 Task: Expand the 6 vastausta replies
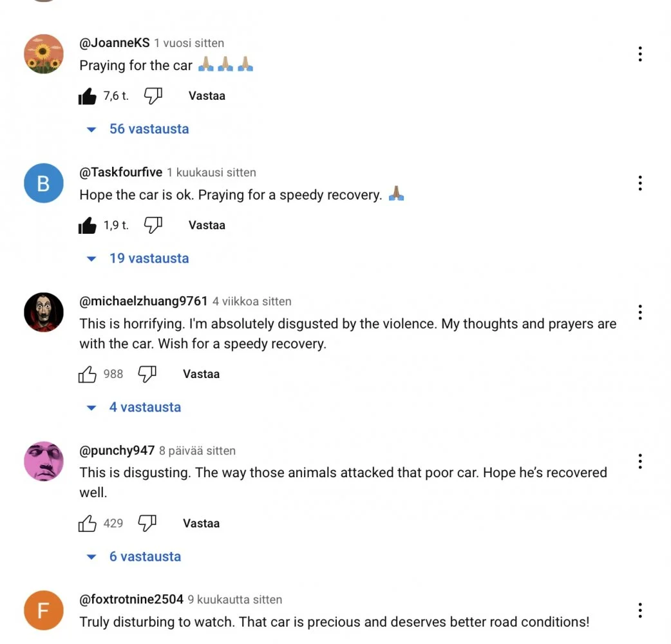pos(134,556)
